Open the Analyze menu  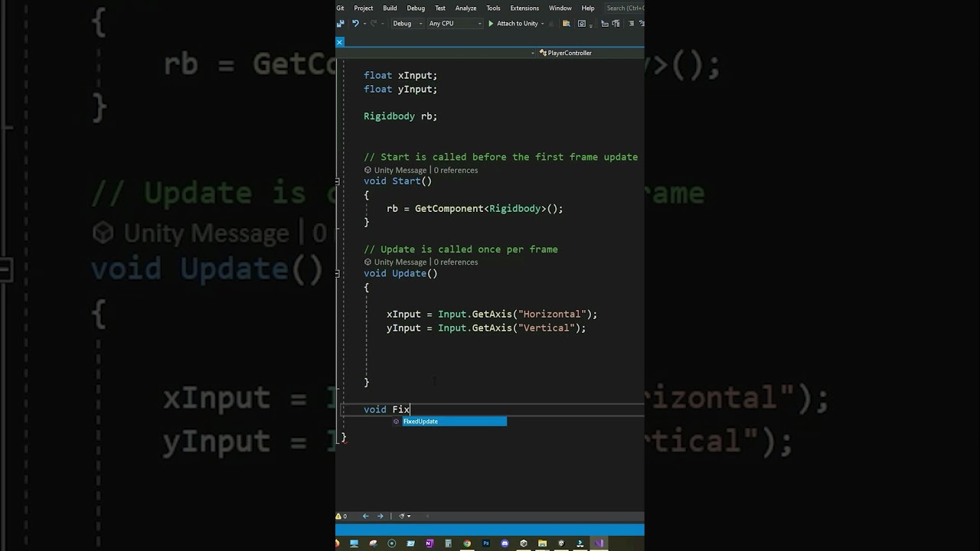[465, 8]
